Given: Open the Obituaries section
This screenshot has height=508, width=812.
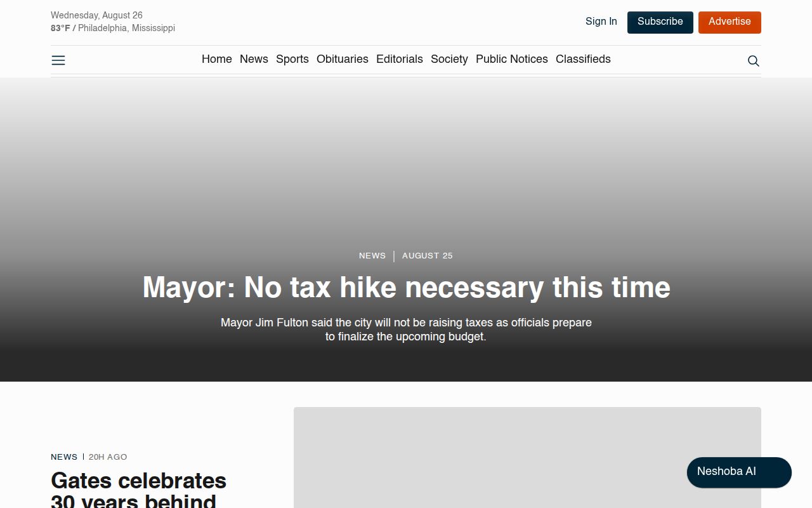Looking at the screenshot, I should coord(343,59).
